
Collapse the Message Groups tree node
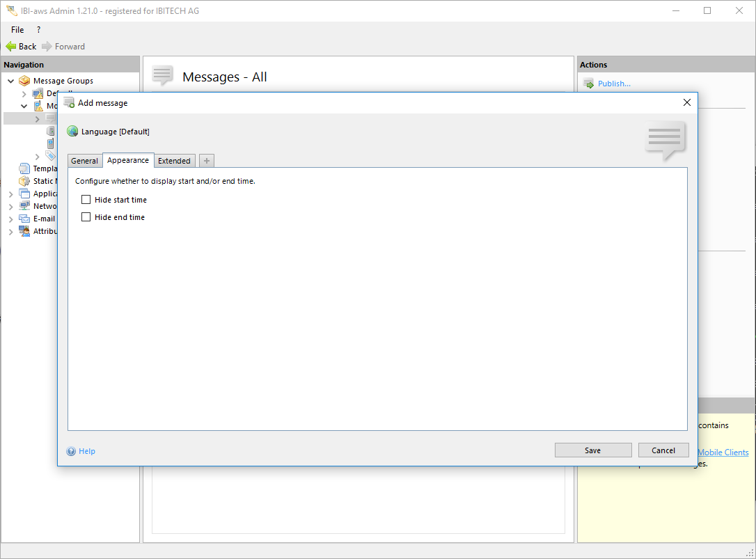11,81
